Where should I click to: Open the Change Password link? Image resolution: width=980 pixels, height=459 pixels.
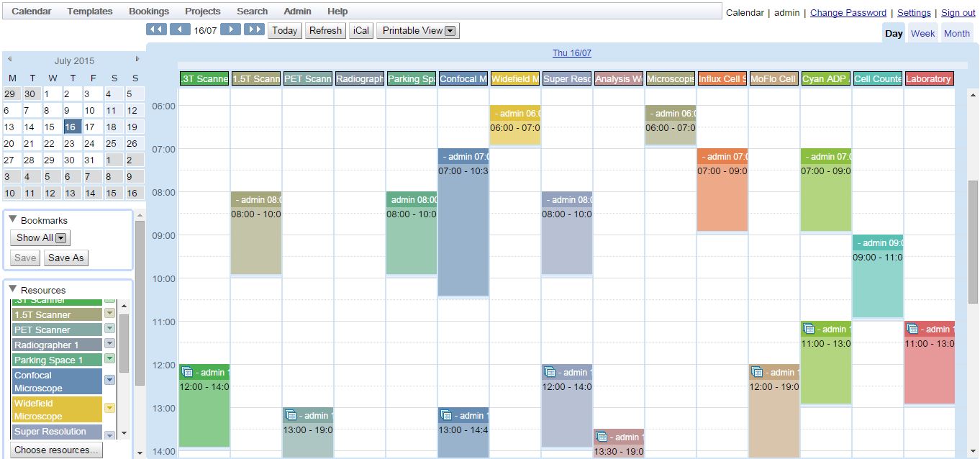(x=848, y=12)
